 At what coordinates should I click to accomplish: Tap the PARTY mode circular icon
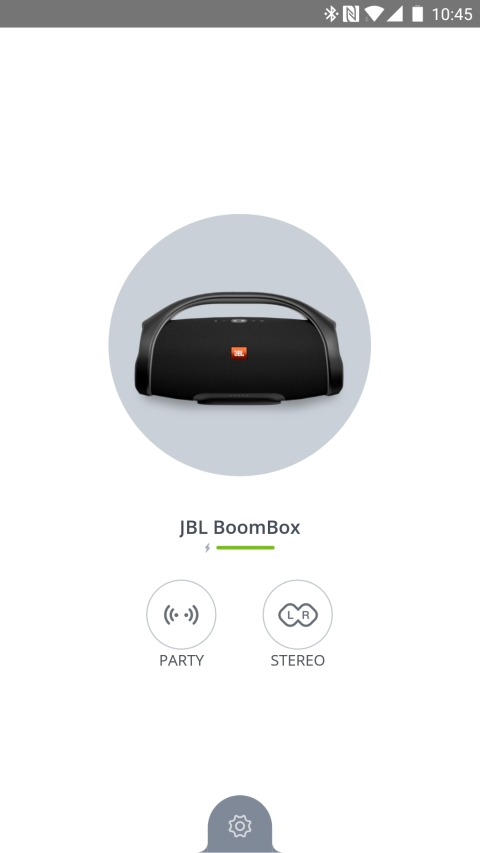pyautogui.click(x=181, y=615)
